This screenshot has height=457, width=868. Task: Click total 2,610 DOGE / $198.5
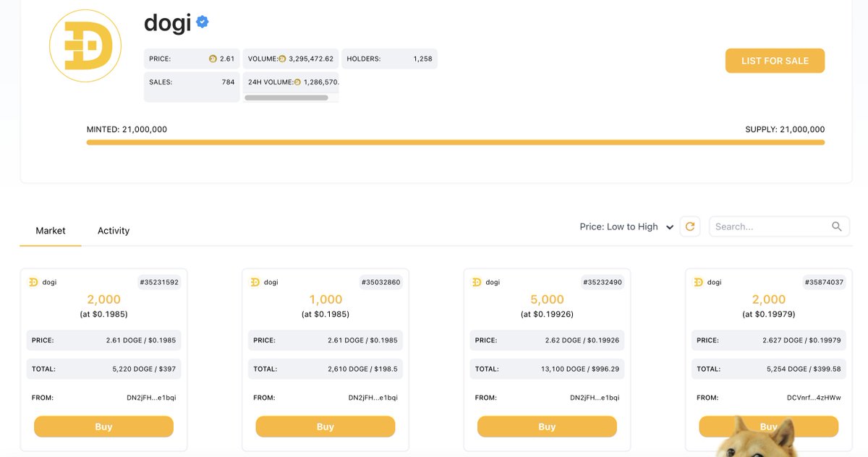[x=362, y=369]
